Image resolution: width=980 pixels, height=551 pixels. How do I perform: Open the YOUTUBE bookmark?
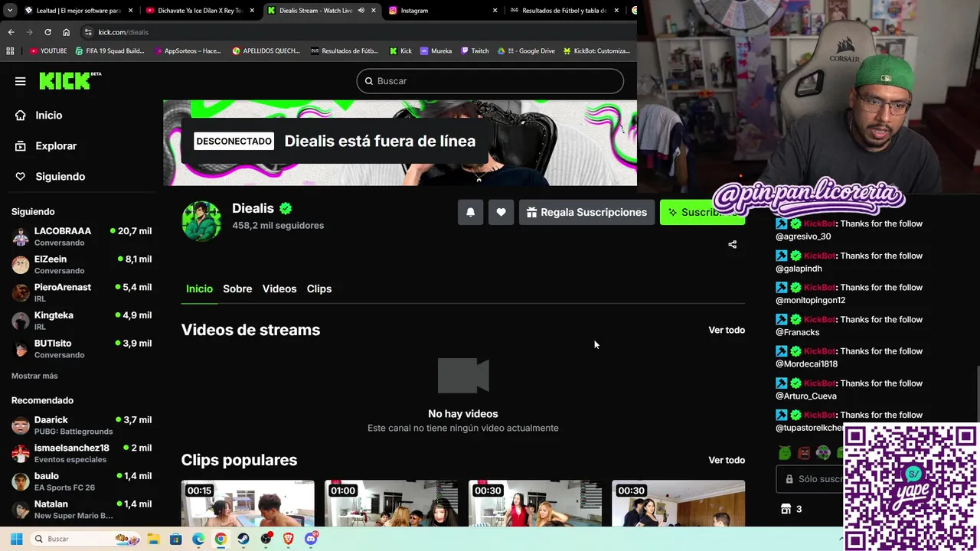pos(48,51)
